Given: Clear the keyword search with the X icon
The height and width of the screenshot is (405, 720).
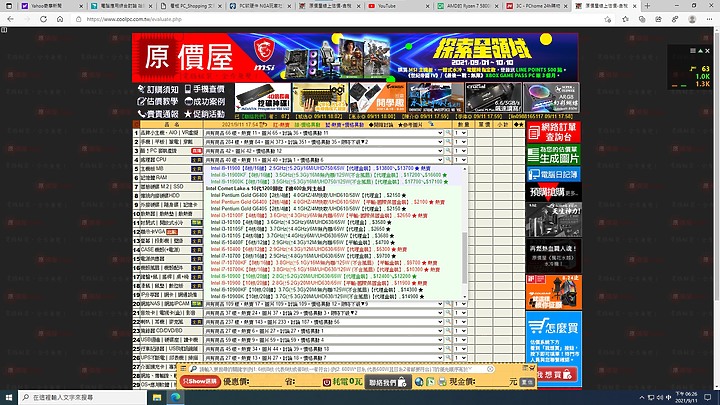Looking at the screenshot, I should (490, 369).
